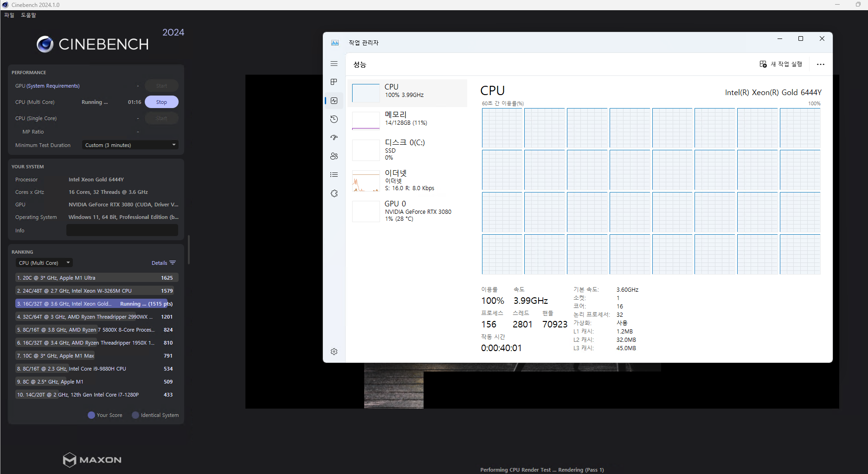Minimize the Task Manager window
868x474 pixels.
click(x=780, y=38)
